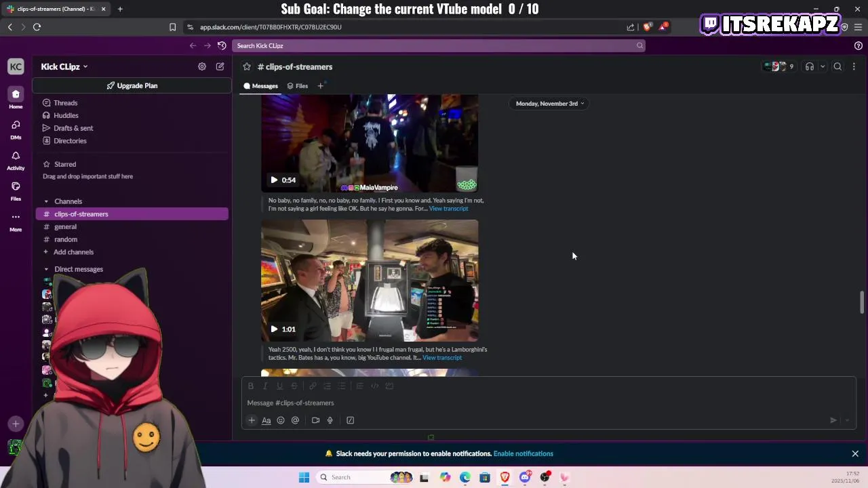View channel members avatars (9)
This screenshot has width=868, height=488.
coord(778,66)
